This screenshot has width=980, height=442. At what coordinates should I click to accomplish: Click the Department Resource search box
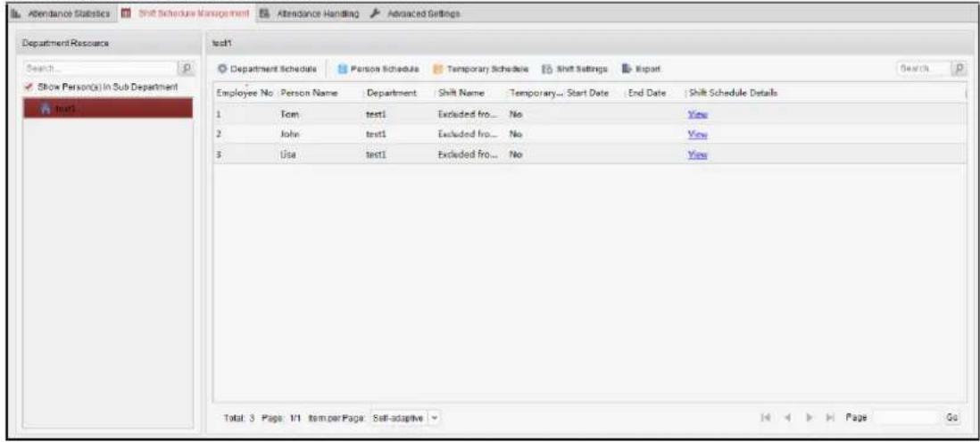[x=100, y=68]
